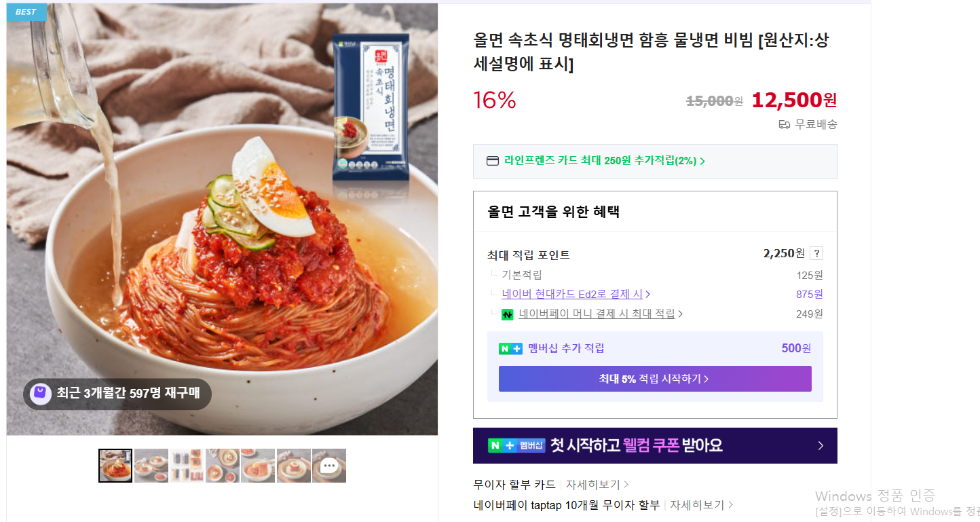Expand 네이버페이 머니 결제 시 최대 적립
Viewport: 980px width, 522px height.
600,314
